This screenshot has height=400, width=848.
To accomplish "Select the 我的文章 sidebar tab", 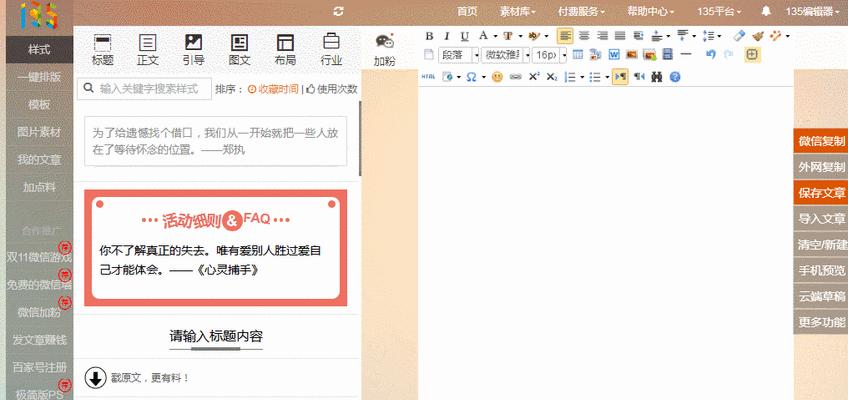I will coord(39,160).
